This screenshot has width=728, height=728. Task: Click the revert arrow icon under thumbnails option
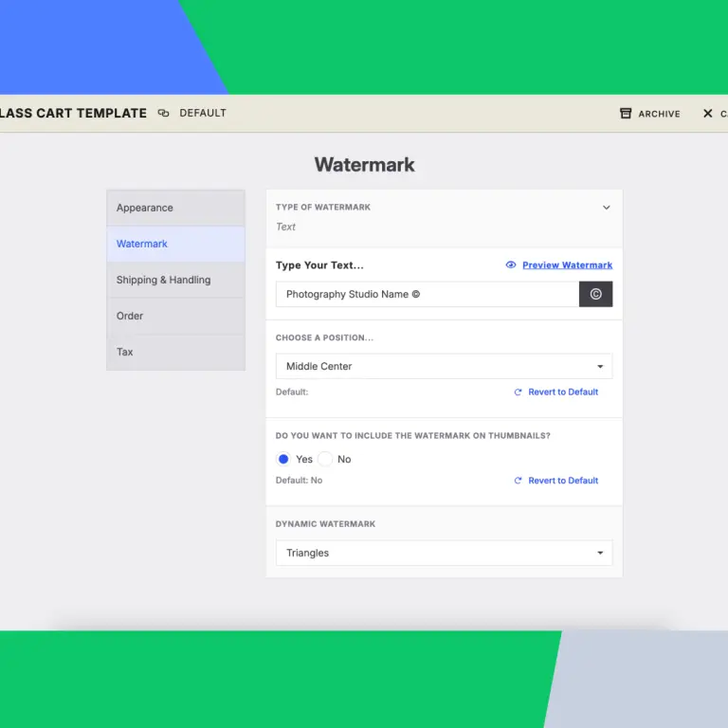[518, 481]
